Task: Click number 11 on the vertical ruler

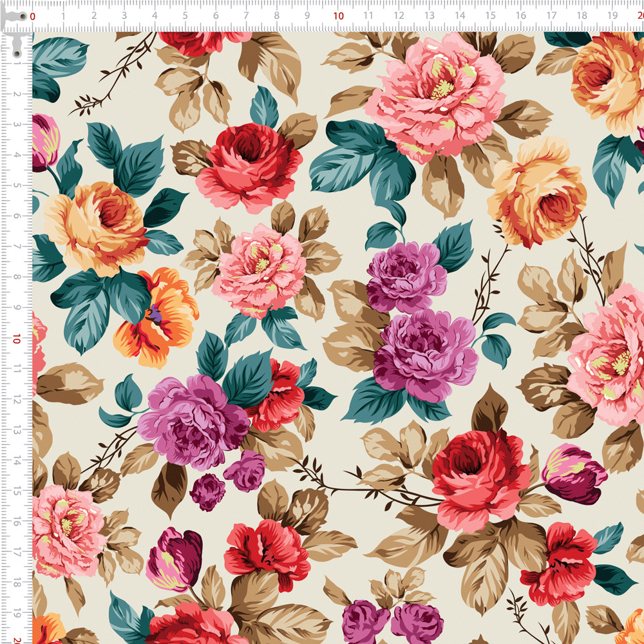Action: [17, 369]
